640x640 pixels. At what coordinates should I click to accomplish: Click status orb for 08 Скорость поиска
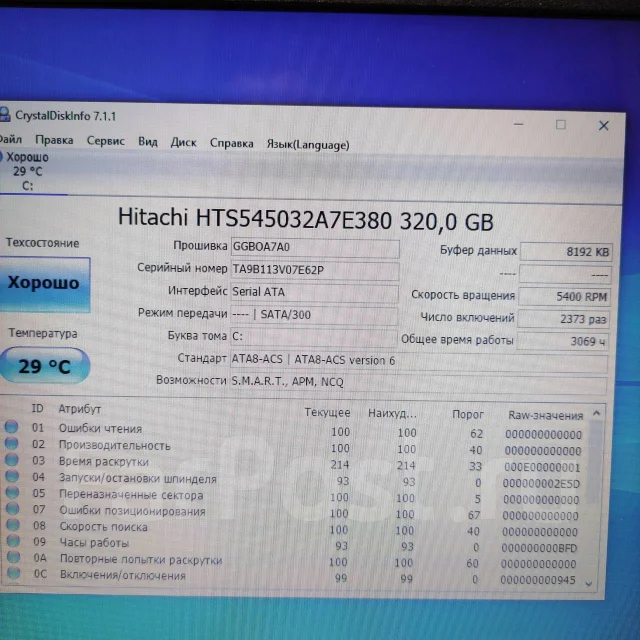click(13, 524)
